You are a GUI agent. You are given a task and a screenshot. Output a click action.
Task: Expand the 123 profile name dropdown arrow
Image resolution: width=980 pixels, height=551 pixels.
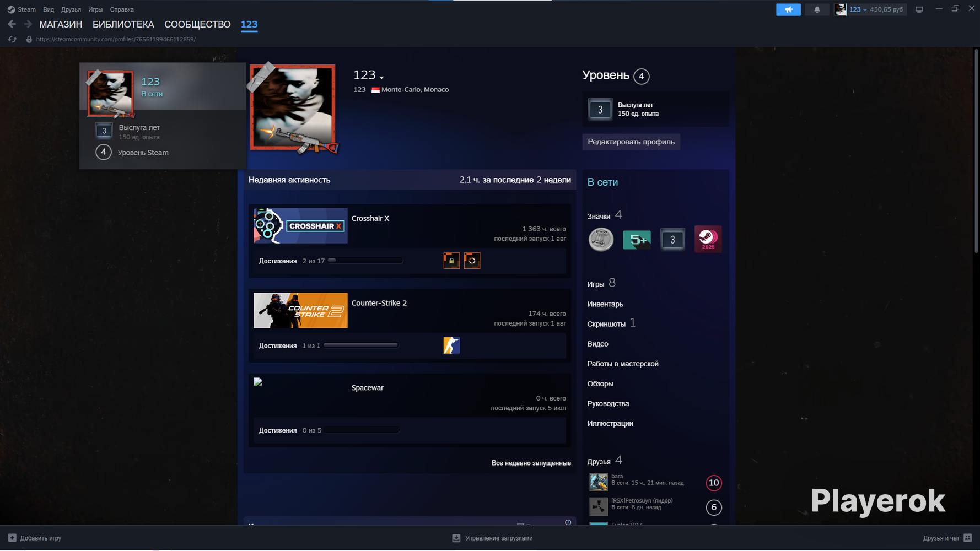click(381, 77)
